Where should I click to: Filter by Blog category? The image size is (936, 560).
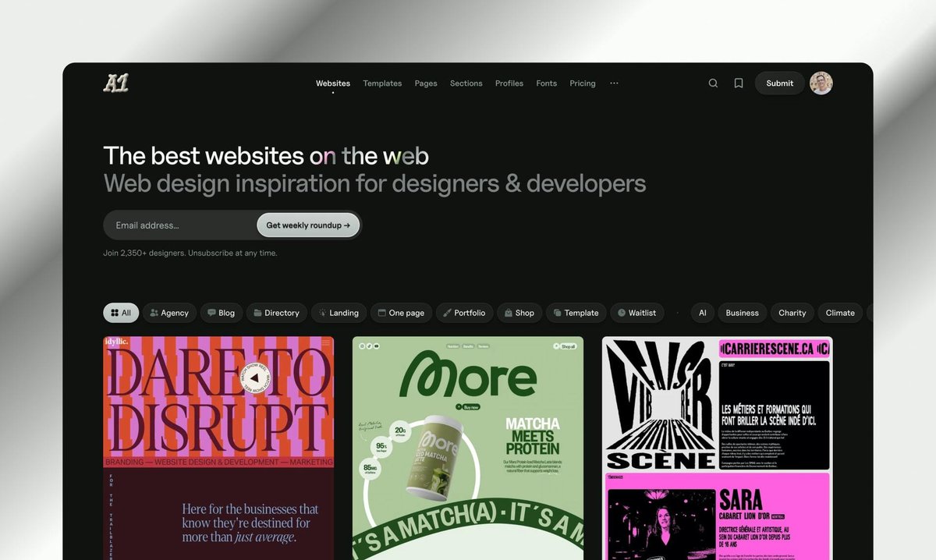click(222, 313)
